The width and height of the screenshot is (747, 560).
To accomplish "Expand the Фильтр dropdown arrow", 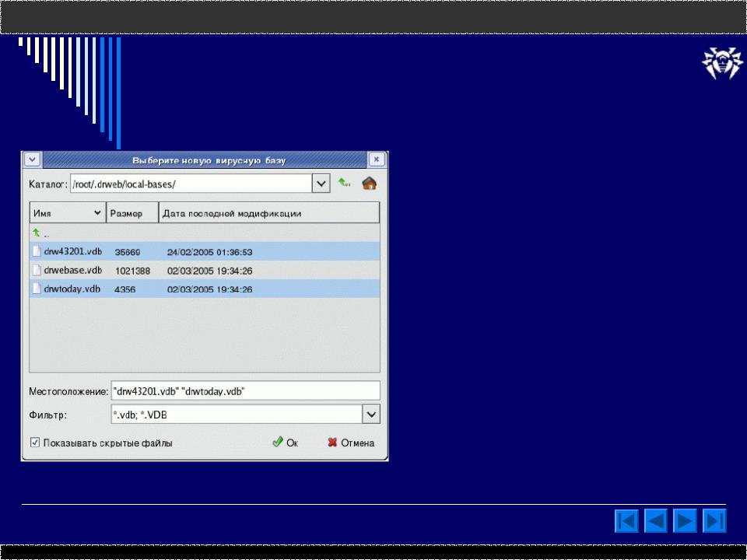I will point(371,415).
